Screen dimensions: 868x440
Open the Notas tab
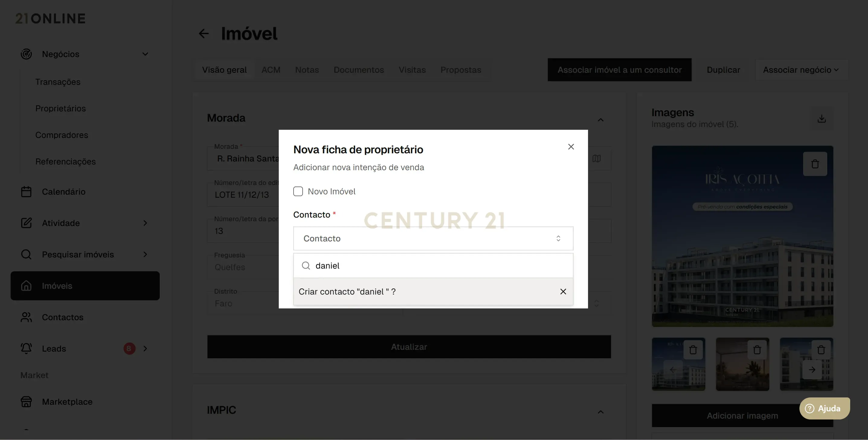click(307, 70)
